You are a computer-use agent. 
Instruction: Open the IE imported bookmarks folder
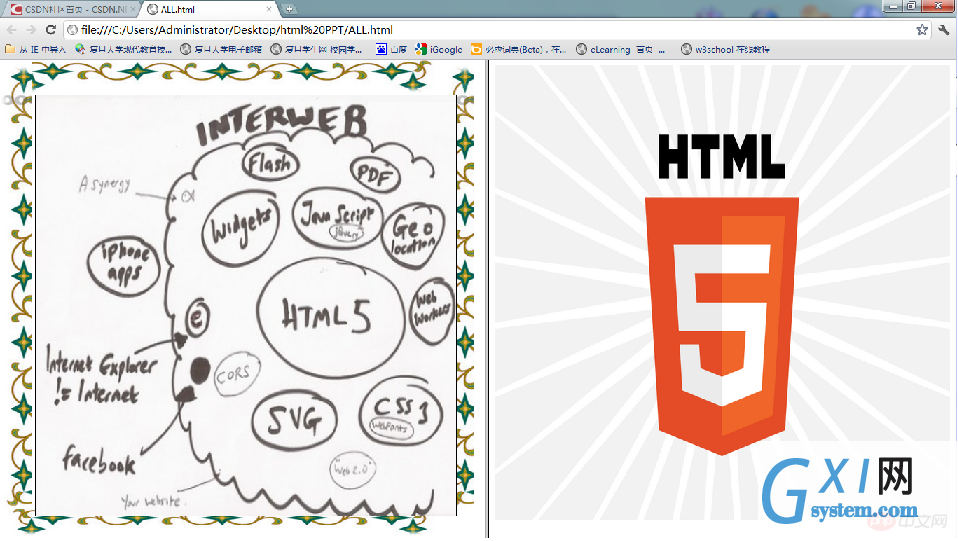pyautogui.click(x=35, y=50)
